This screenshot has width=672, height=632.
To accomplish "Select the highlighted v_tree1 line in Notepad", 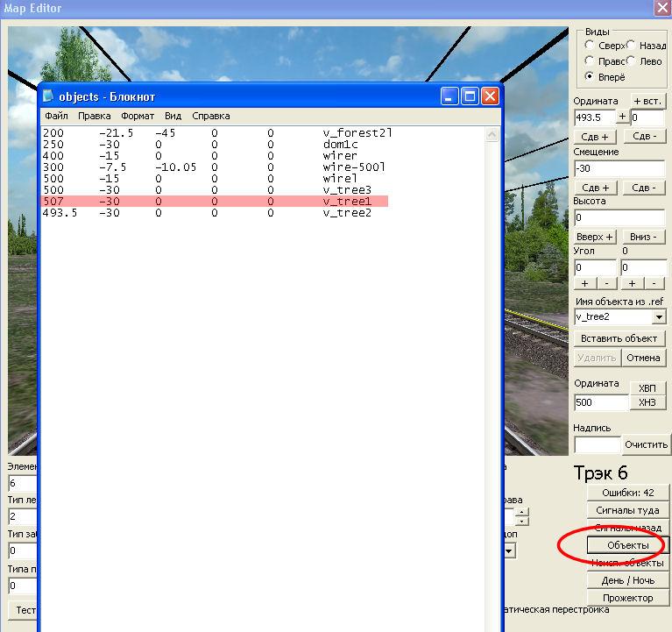I will coord(215,202).
